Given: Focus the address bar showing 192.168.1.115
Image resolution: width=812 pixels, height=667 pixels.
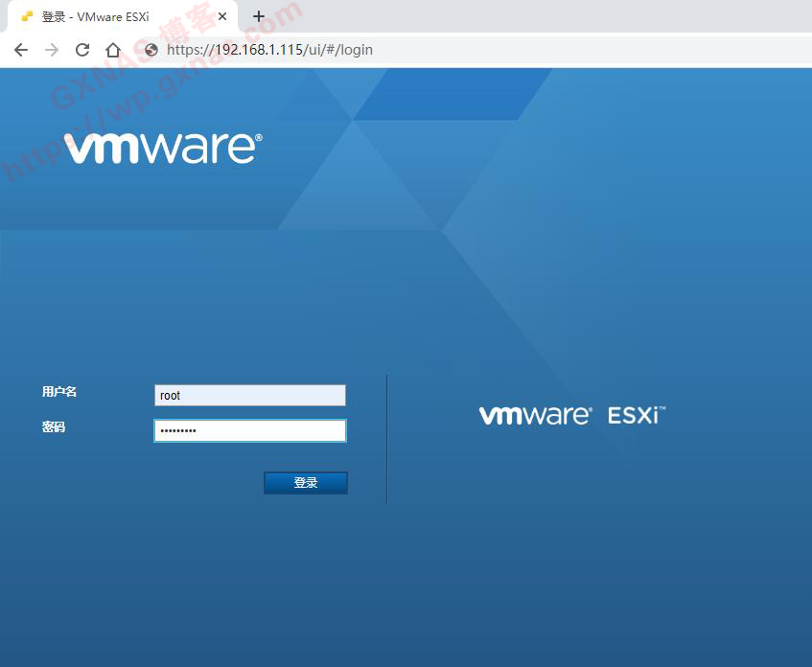Looking at the screenshot, I should click(x=383, y=50).
